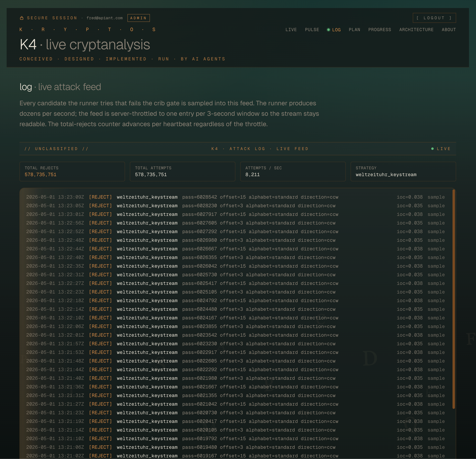Click the Total Attempts stat card
The height and width of the screenshot is (459, 476).
pos(182,171)
